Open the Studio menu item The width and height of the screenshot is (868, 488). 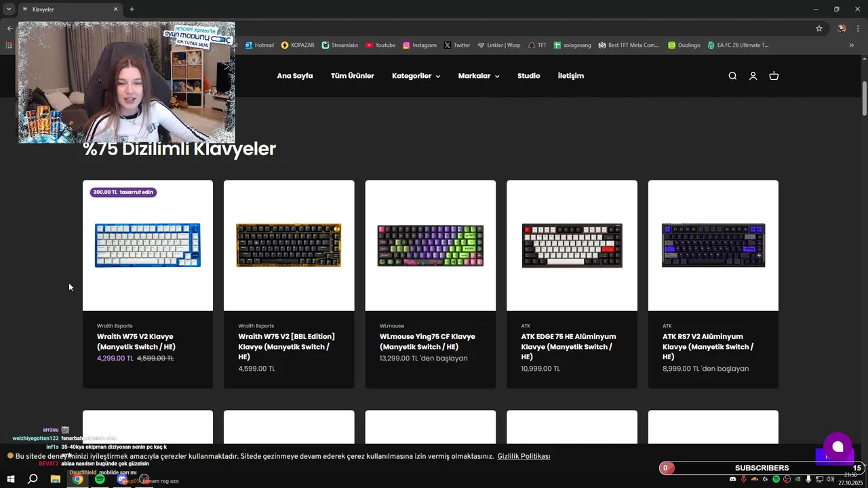[x=528, y=76]
